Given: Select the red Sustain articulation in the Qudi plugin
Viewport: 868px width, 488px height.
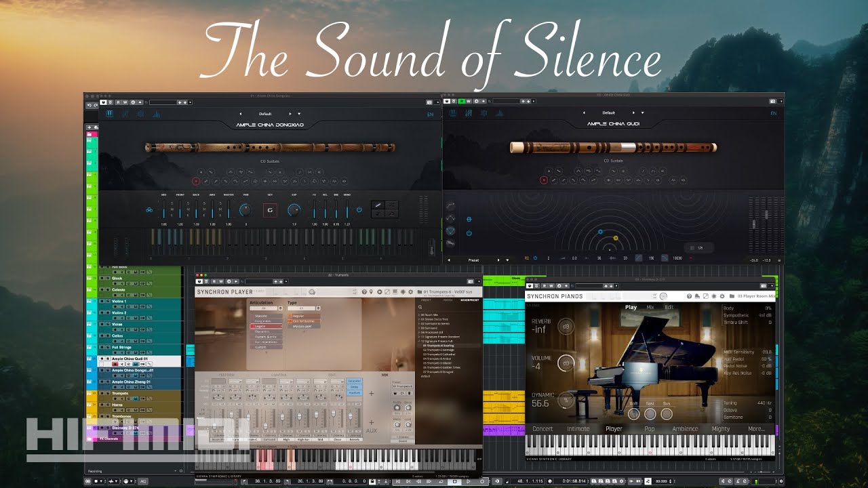Looking at the screenshot, I should tap(543, 180).
